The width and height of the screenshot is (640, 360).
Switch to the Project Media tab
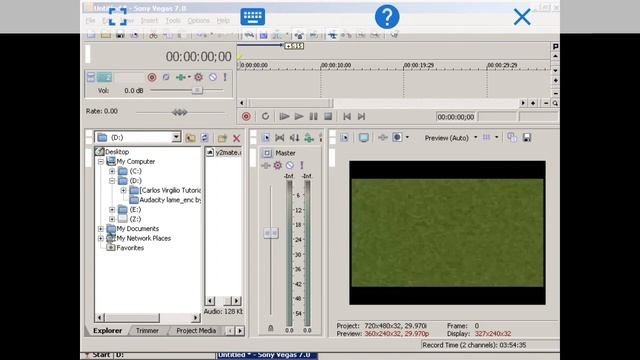[196, 331]
